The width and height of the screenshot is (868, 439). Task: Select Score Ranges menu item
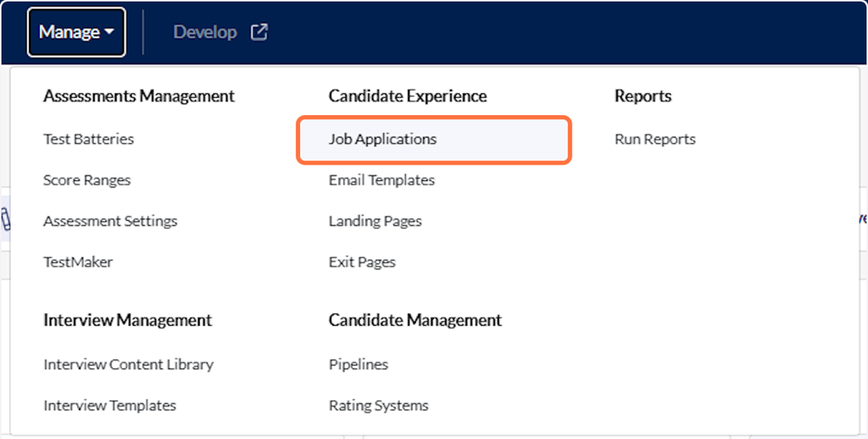[87, 180]
